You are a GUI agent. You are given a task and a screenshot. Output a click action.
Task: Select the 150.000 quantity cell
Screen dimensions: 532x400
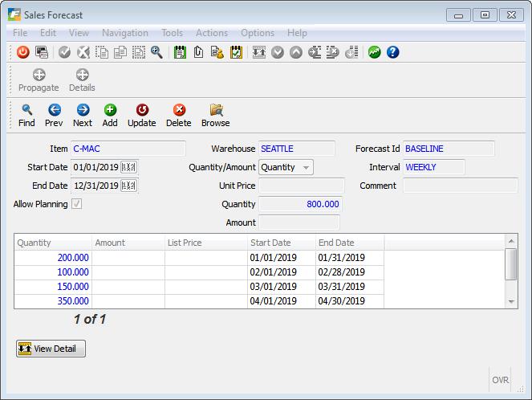coord(53,287)
